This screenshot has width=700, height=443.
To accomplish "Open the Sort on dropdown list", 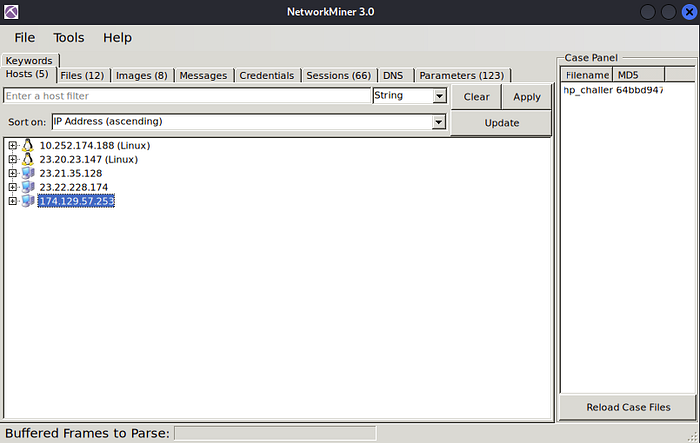I will point(438,121).
